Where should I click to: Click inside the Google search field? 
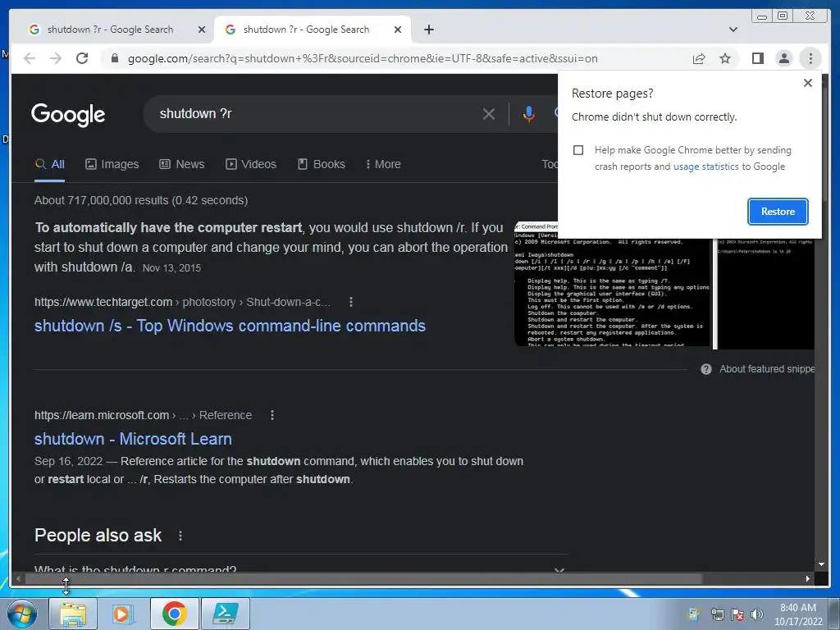tap(316, 113)
